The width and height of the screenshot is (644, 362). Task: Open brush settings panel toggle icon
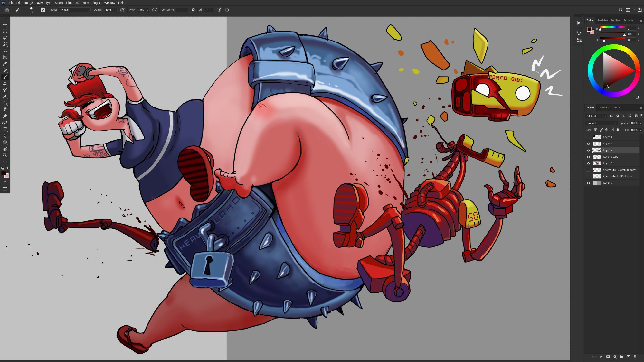[43, 10]
